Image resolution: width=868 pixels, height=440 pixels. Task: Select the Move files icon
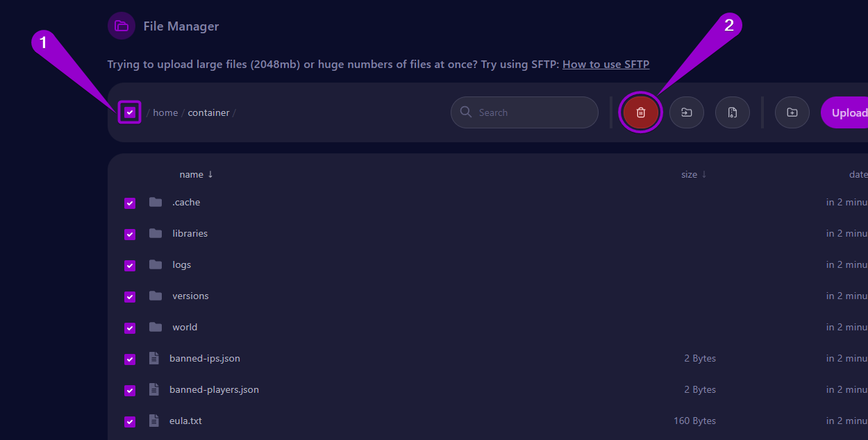click(686, 112)
